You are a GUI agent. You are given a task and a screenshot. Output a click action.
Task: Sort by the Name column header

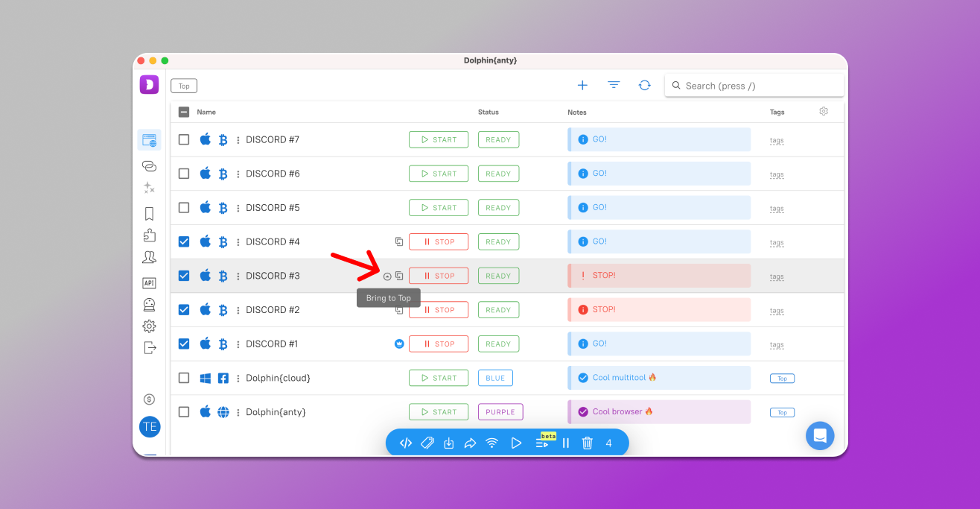coord(206,112)
